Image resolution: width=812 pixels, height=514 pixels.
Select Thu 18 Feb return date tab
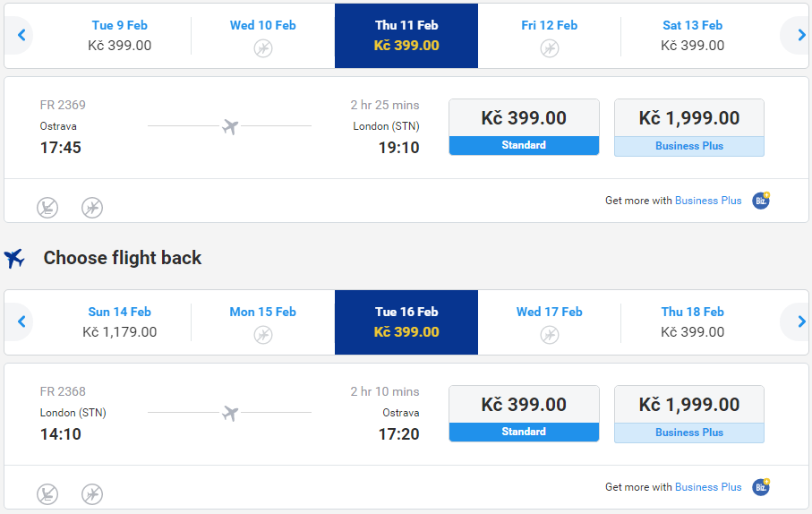[x=692, y=321]
